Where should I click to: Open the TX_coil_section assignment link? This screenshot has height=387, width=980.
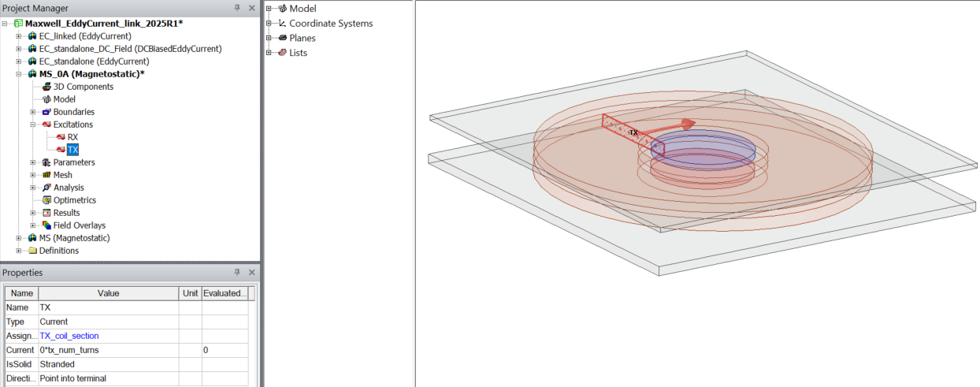69,336
